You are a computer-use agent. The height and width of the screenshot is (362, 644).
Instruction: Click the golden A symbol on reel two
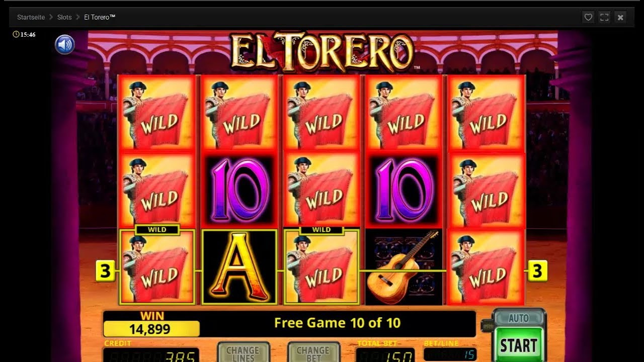[239, 267]
